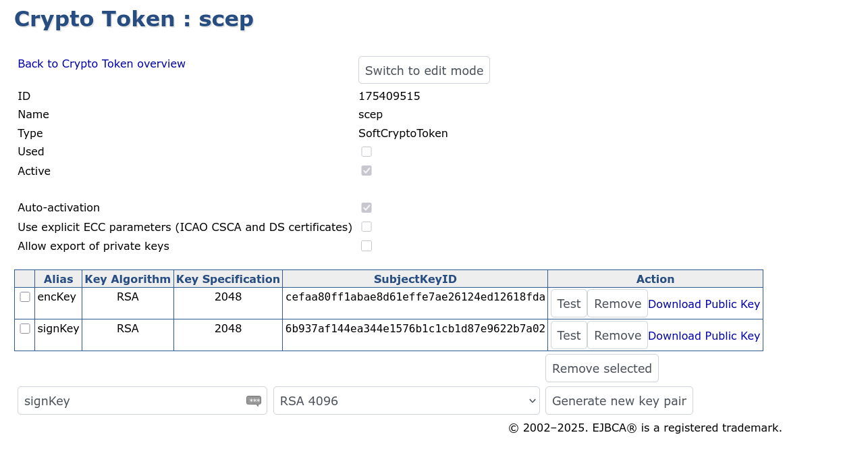
Task: Select the signKey row checkbox
Action: tap(25, 329)
